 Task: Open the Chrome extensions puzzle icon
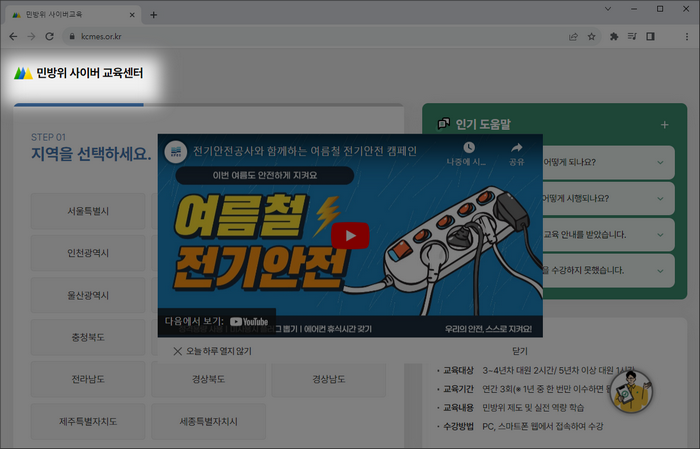[614, 36]
